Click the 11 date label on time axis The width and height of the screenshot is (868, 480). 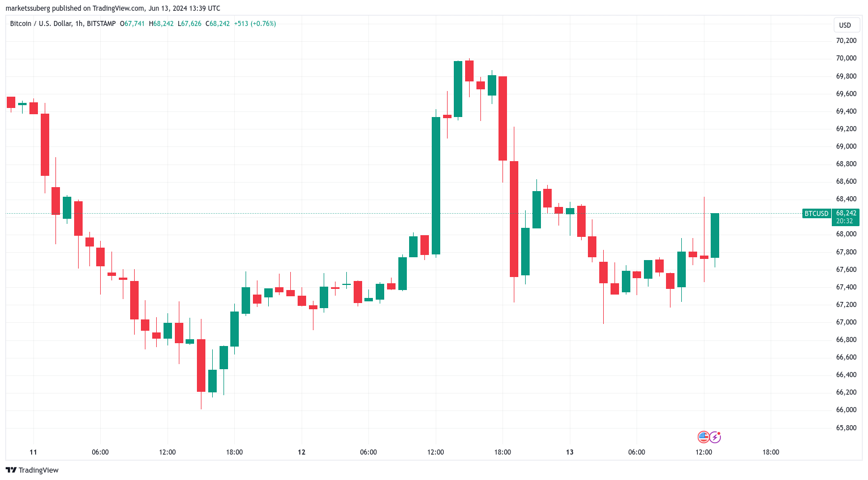[x=33, y=452]
